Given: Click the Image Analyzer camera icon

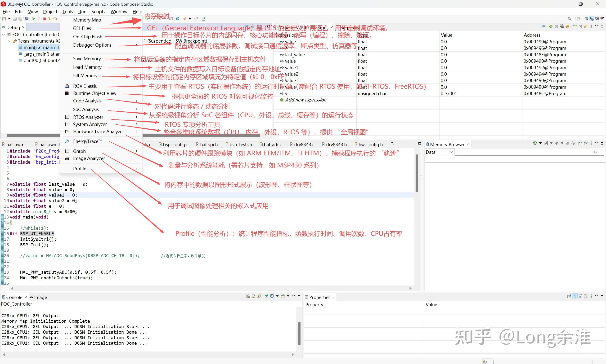Looking at the screenshot, I should tap(67, 158).
